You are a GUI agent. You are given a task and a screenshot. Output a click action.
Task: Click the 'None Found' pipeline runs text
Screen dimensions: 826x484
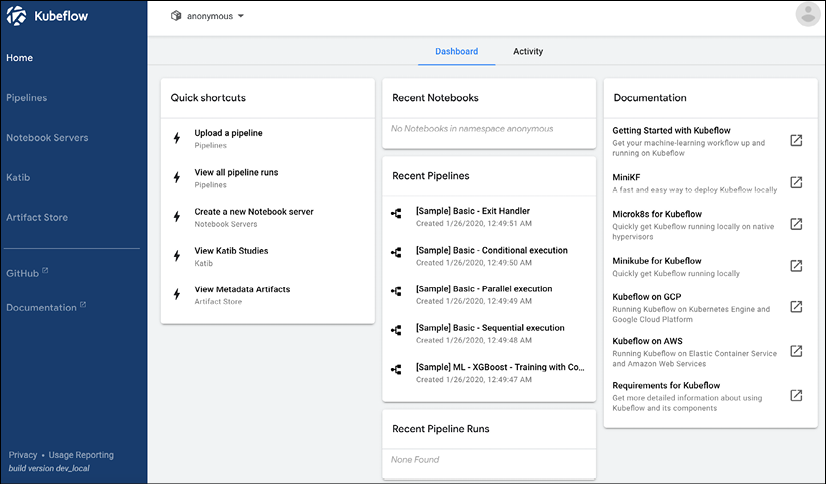(415, 459)
